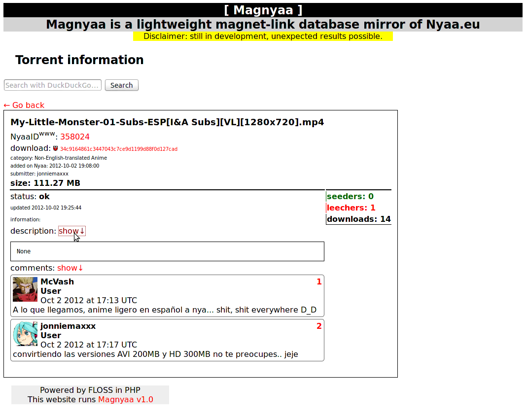Click the [ Magnyaa ] header title

tap(263, 10)
